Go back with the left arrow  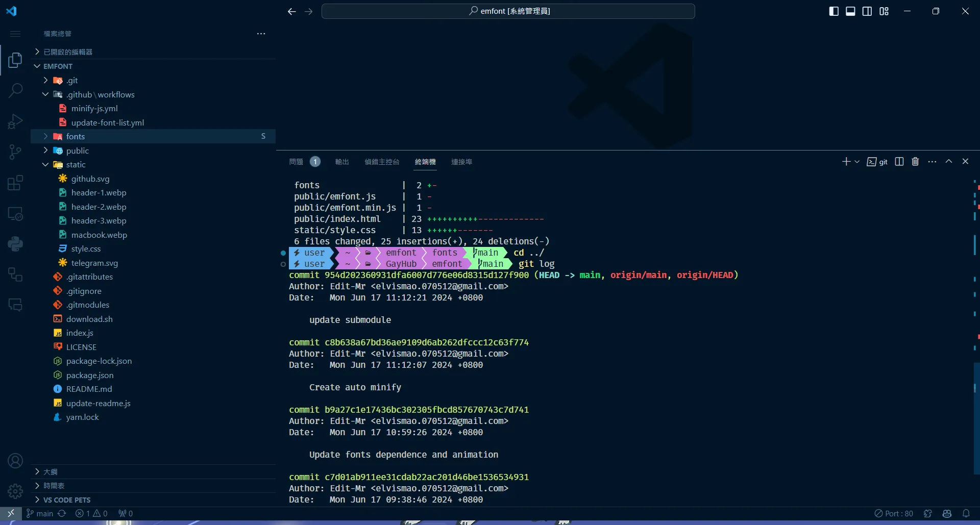pyautogui.click(x=291, y=11)
